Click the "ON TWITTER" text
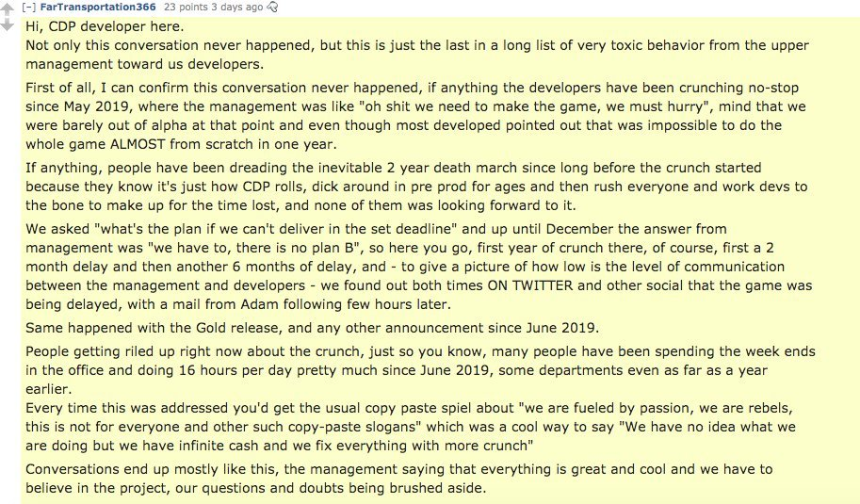 (x=529, y=285)
